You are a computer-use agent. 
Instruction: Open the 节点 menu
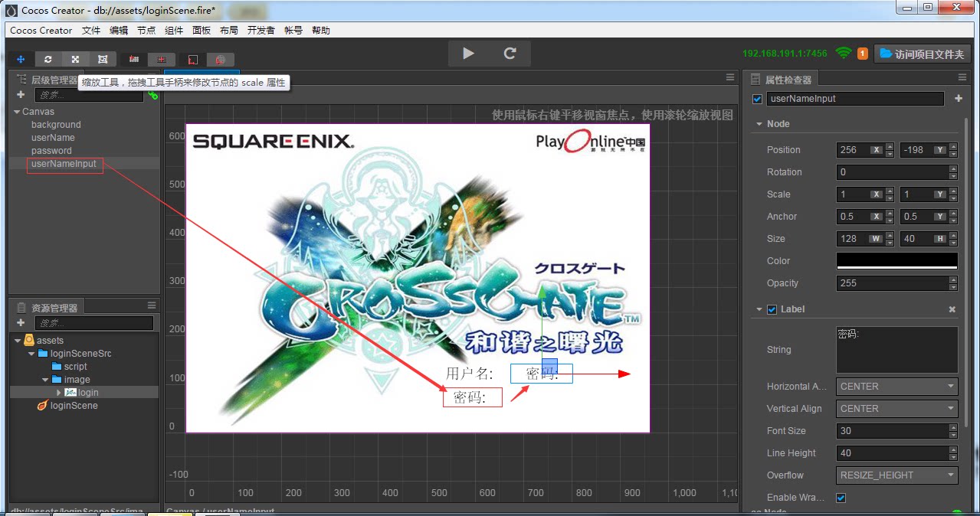point(146,31)
